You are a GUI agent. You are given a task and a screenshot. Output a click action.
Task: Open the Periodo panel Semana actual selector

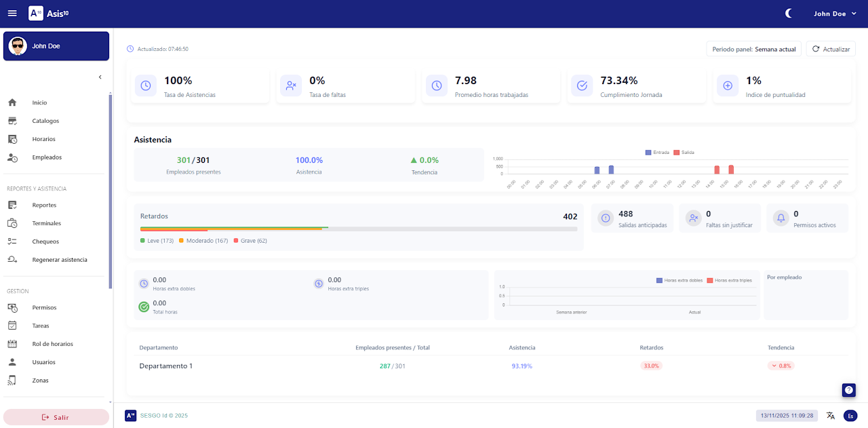click(x=753, y=48)
